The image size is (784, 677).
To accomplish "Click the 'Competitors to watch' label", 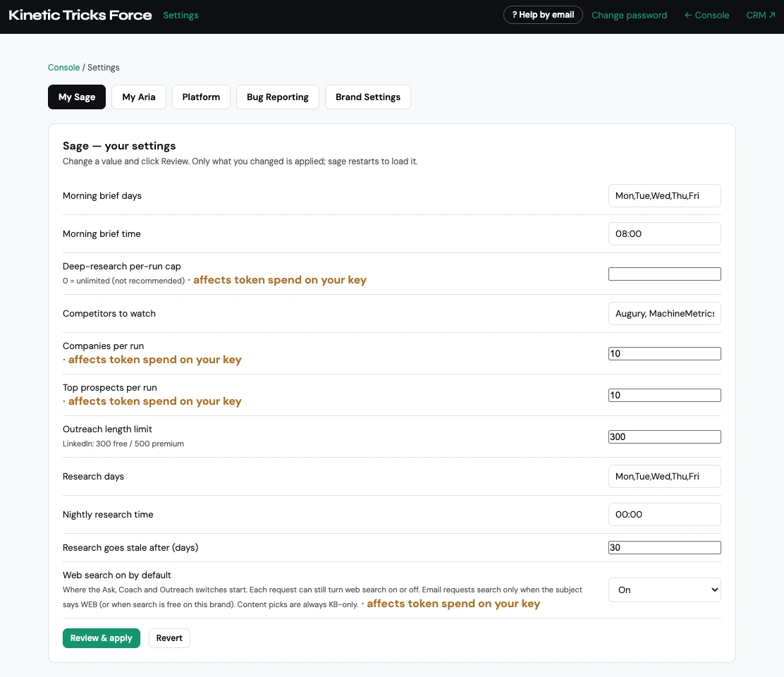I will [x=109, y=314].
